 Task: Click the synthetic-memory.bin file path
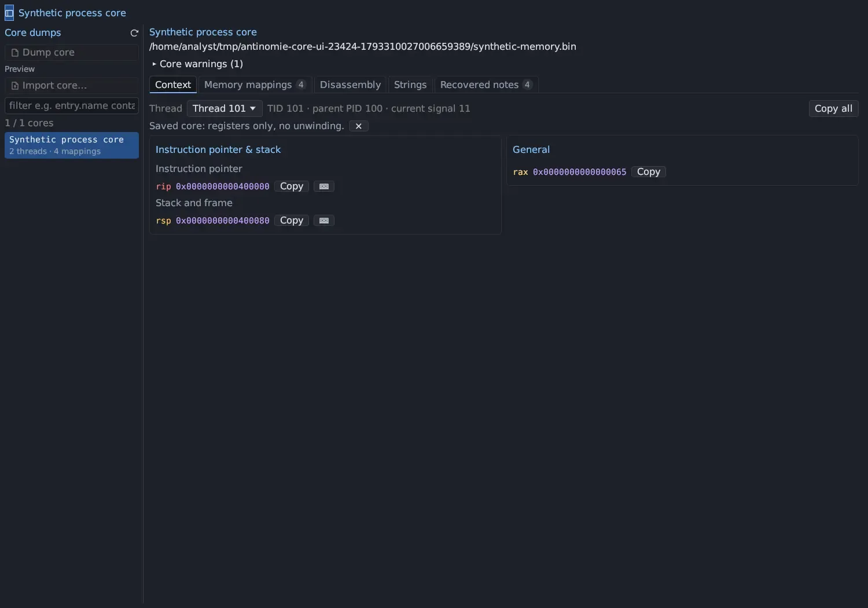point(363,46)
